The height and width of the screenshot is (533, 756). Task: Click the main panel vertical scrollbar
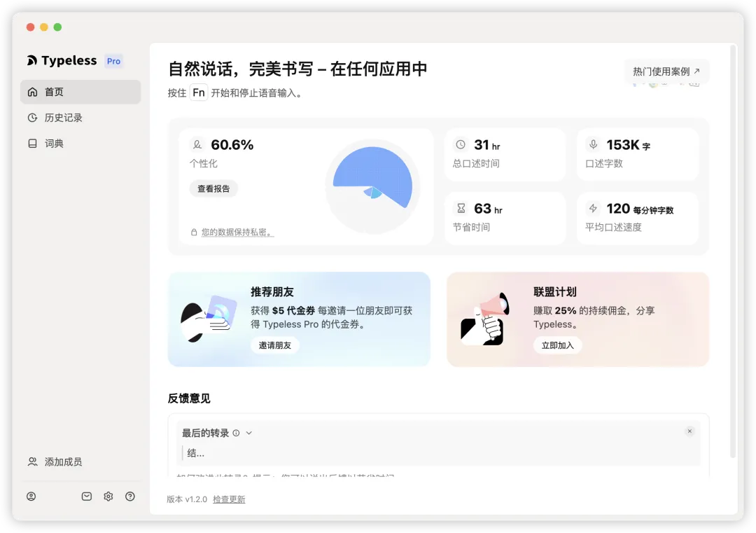(x=734, y=251)
